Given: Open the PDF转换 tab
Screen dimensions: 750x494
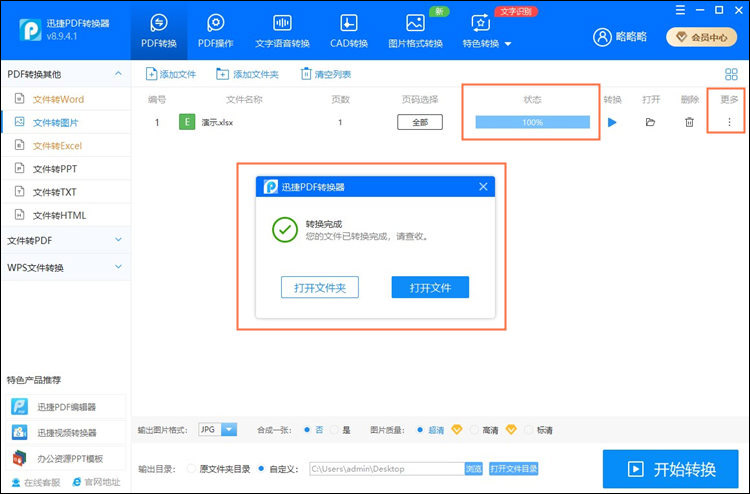Looking at the screenshot, I should 159,31.
